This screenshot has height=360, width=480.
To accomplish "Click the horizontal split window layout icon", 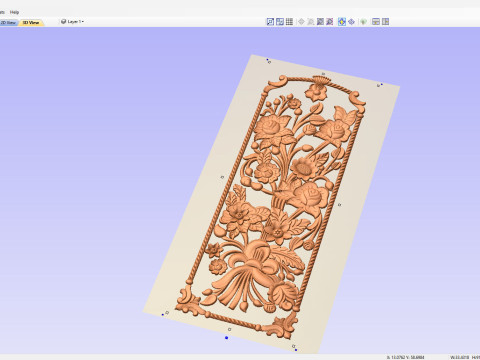I will [x=376, y=22].
